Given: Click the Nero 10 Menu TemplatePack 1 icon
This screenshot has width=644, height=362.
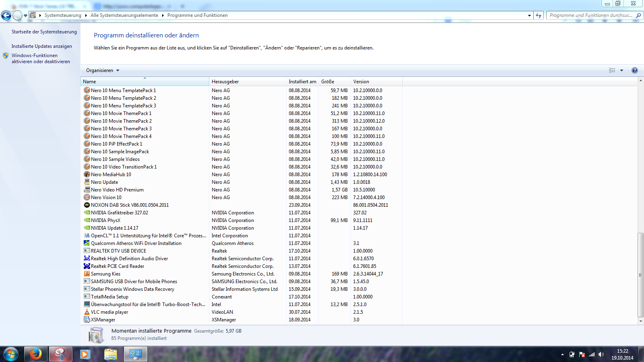Looking at the screenshot, I should (x=87, y=90).
